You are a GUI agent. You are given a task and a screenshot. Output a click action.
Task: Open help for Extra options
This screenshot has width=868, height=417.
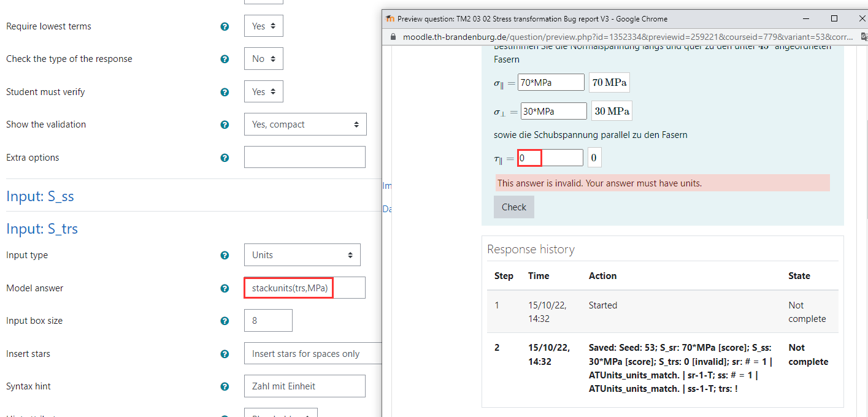pyautogui.click(x=225, y=158)
